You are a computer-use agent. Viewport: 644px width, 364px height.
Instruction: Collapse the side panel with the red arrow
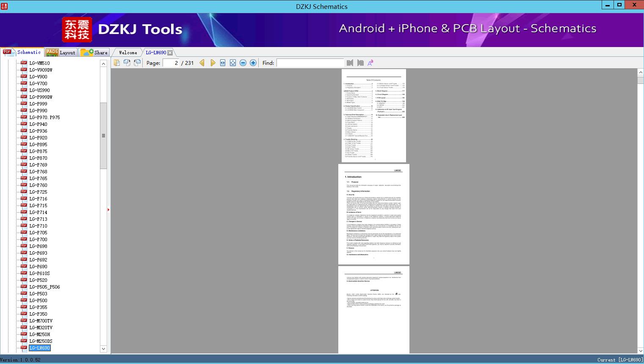pyautogui.click(x=108, y=210)
